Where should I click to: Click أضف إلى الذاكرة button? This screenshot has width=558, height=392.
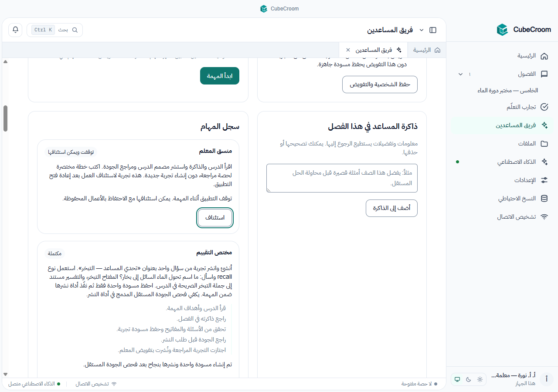391,208
